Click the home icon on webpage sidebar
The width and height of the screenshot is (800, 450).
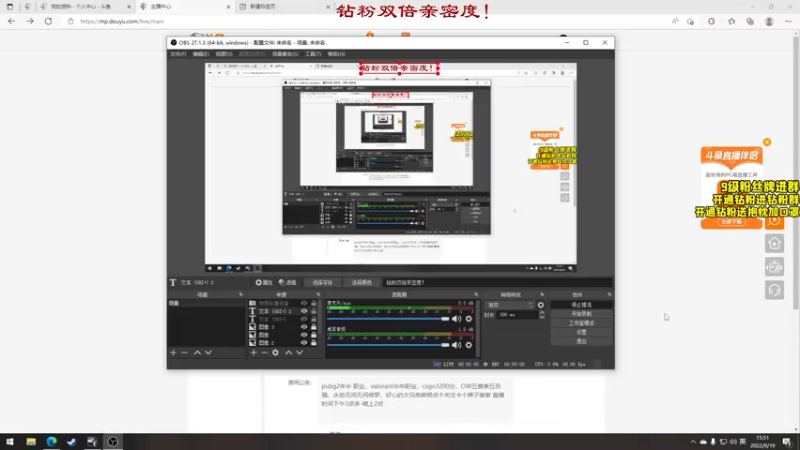click(774, 243)
